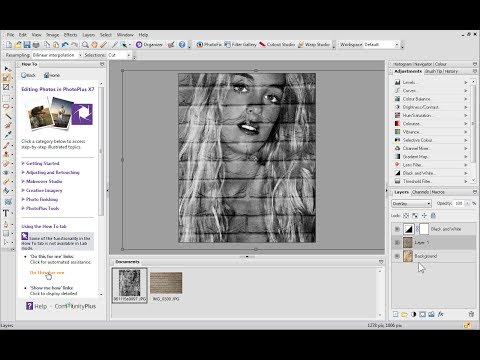Select the Colour Pickup eyedropper tool
480x360 pixels.
tap(7, 135)
